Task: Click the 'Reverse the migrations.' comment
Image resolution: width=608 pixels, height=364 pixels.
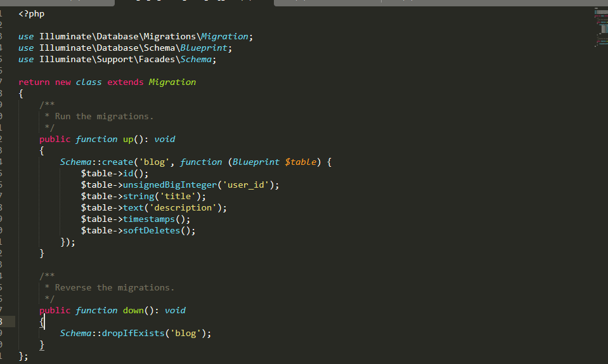Action: (115, 288)
